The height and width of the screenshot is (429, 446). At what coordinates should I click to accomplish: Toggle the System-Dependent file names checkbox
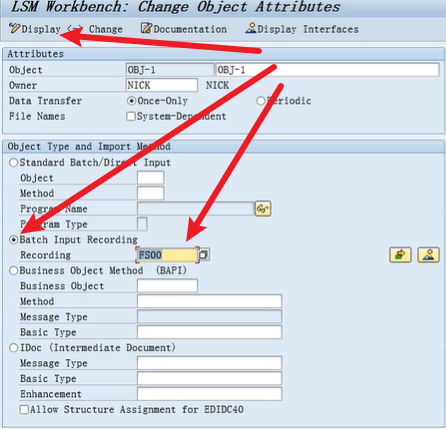pos(131,116)
